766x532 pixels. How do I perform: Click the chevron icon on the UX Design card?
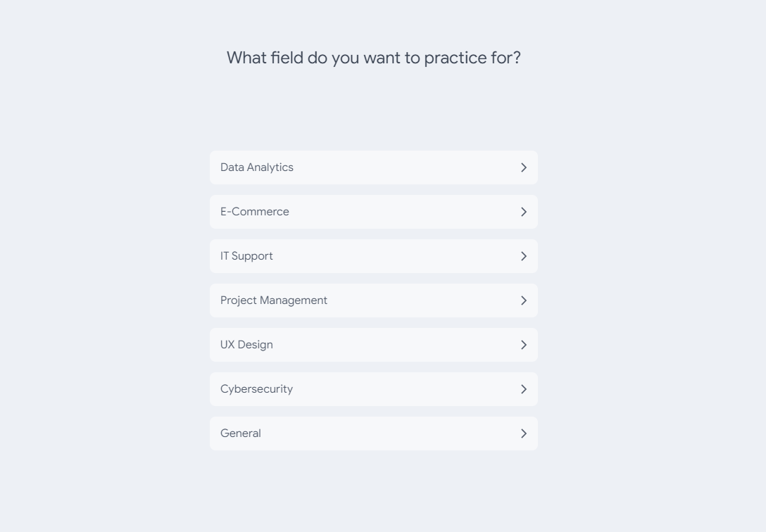(x=523, y=345)
